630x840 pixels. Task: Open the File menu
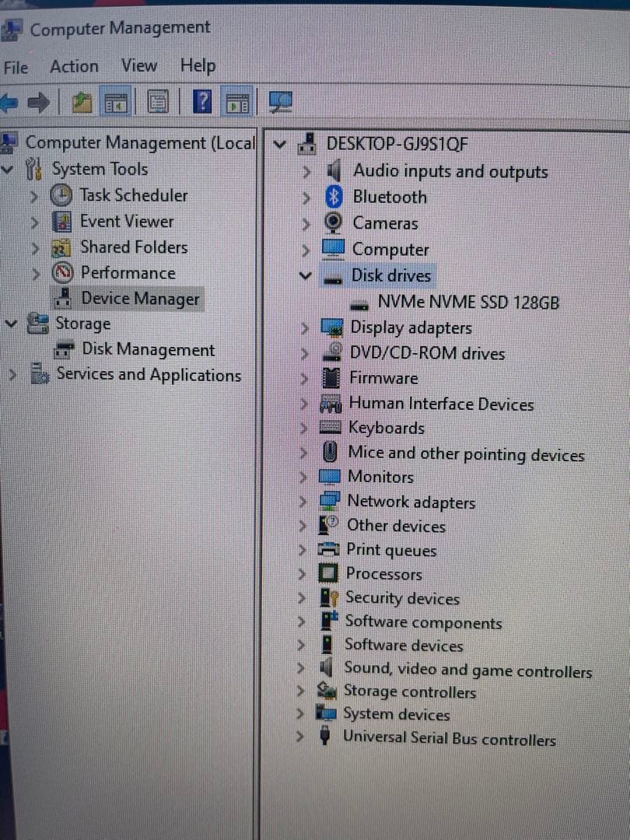pyautogui.click(x=16, y=68)
